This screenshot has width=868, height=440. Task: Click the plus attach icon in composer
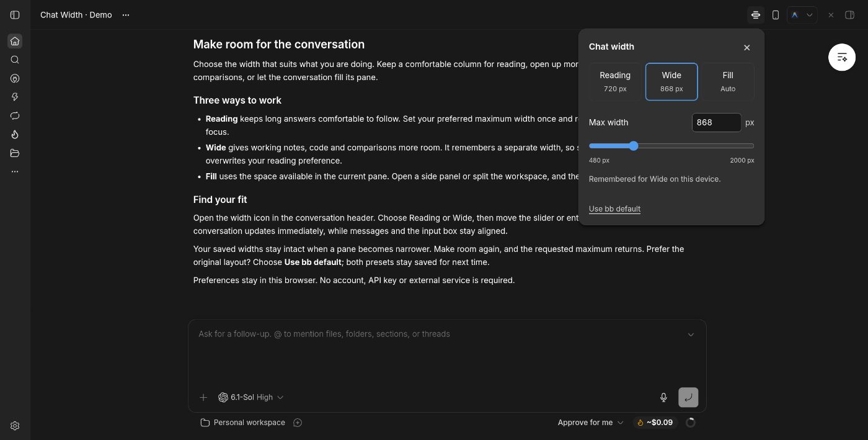[203, 397]
